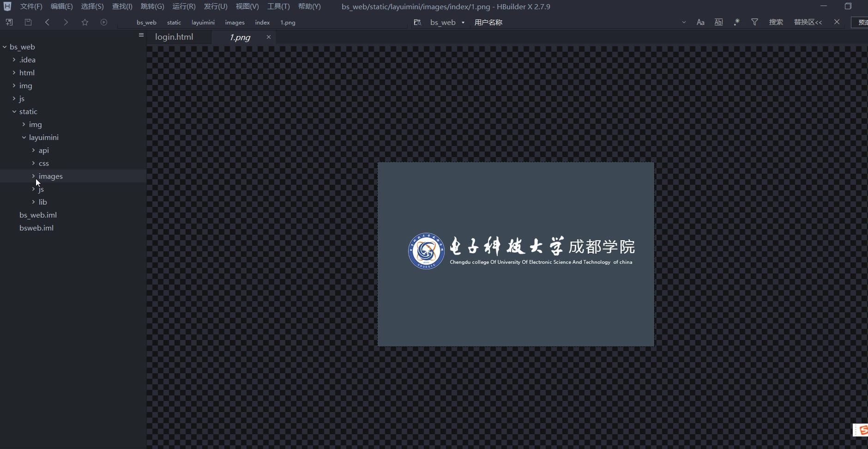Collapse the bs_web project root

click(5, 47)
